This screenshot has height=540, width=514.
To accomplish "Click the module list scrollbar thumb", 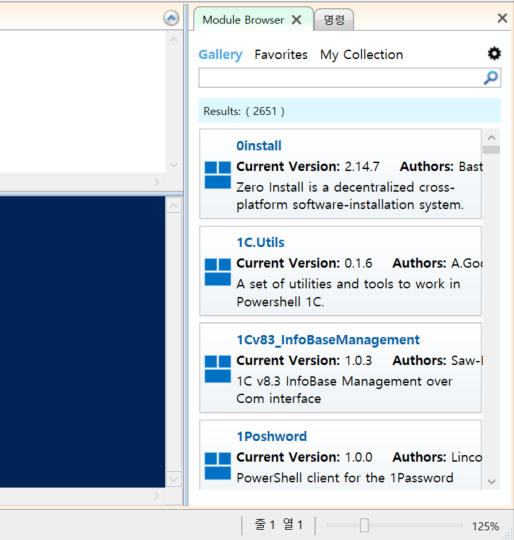I will coord(491,149).
